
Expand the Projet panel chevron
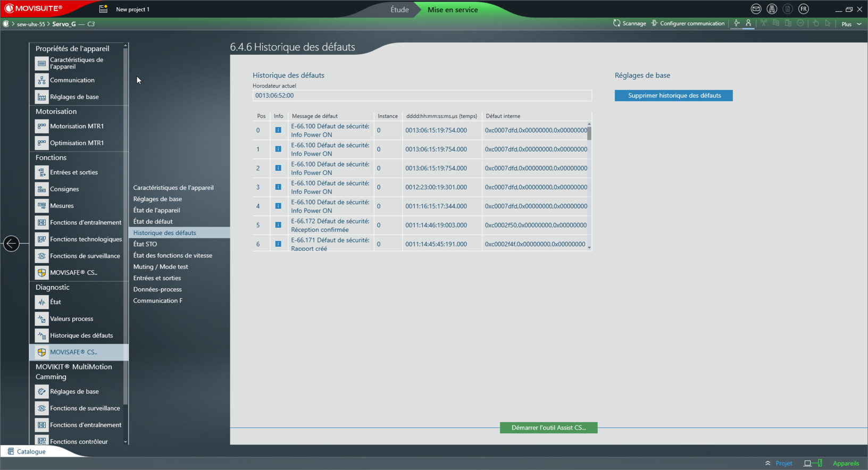[x=767, y=463]
